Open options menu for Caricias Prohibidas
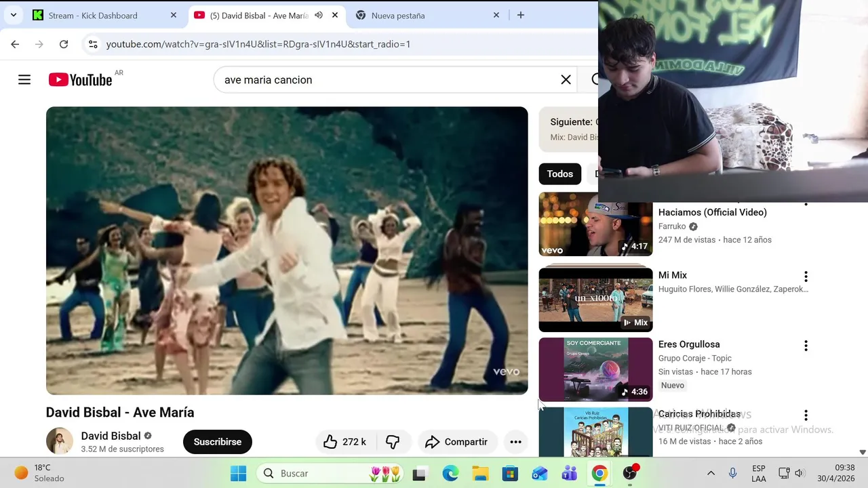Viewport: 868px width, 488px height. [x=806, y=415]
